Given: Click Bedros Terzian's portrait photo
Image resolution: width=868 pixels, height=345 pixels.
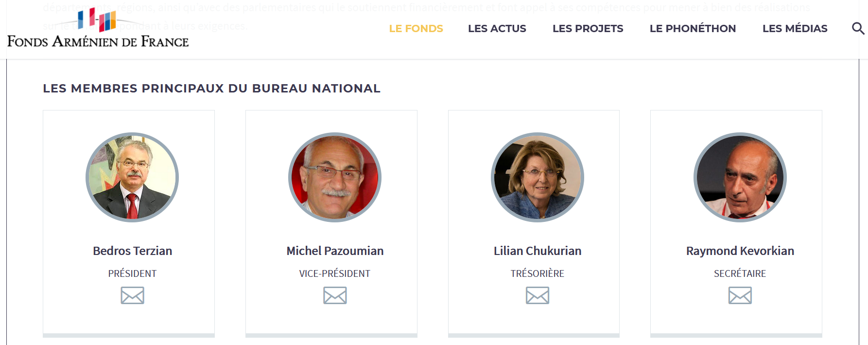Looking at the screenshot, I should tap(132, 177).
